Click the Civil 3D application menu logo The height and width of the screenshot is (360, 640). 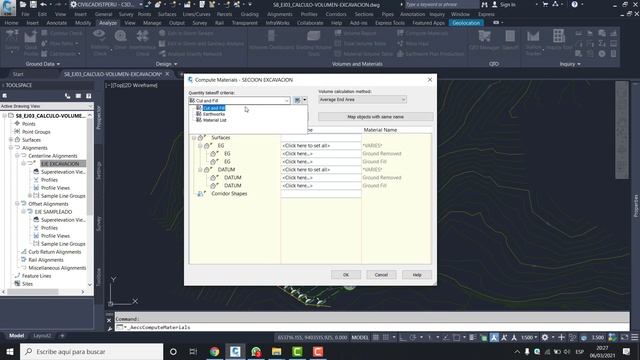click(8, 8)
